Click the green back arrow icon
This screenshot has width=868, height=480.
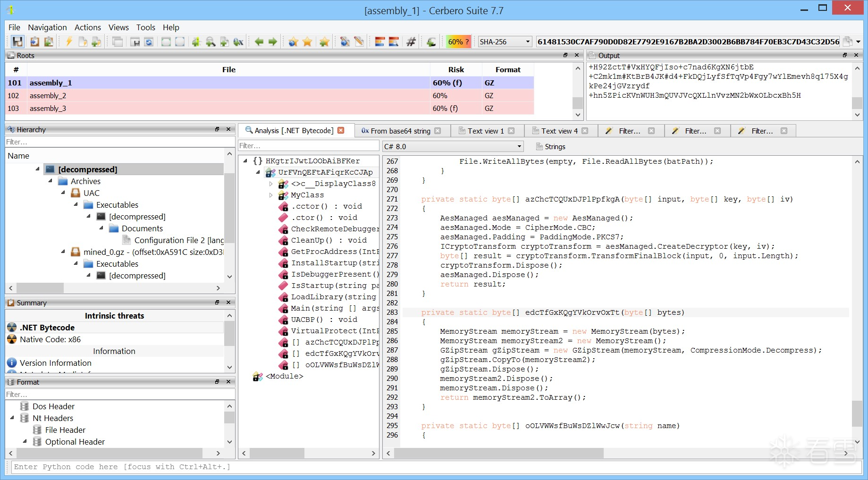[259, 42]
